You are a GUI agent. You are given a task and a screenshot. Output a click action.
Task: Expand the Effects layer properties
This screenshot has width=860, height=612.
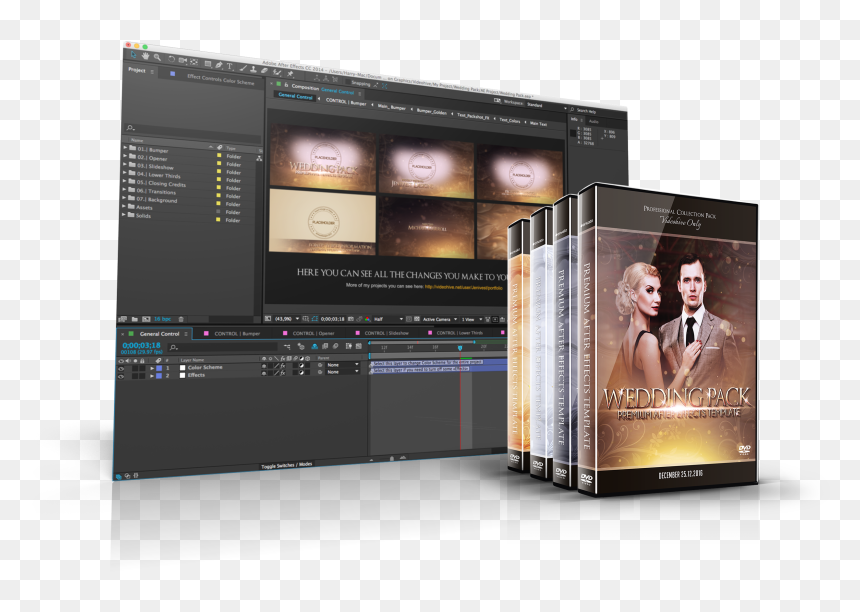pos(152,376)
